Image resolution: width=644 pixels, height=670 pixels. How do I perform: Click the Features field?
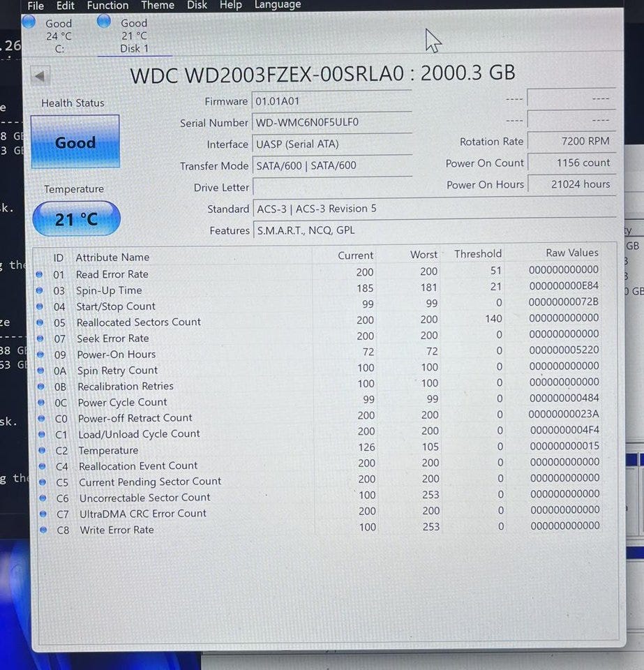point(434,230)
